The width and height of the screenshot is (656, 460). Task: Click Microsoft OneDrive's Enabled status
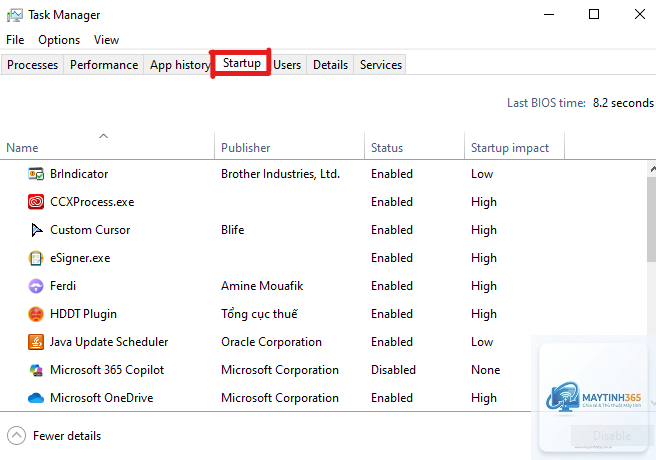(392, 398)
